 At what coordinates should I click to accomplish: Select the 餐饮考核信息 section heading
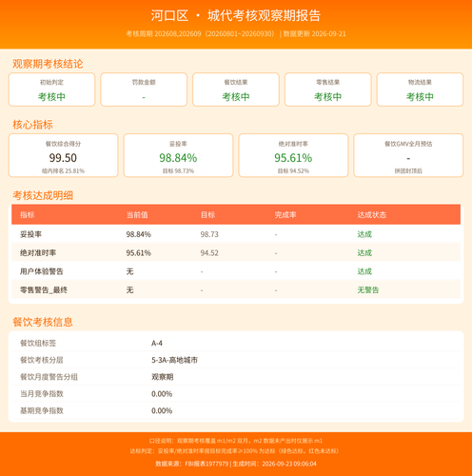point(43,322)
